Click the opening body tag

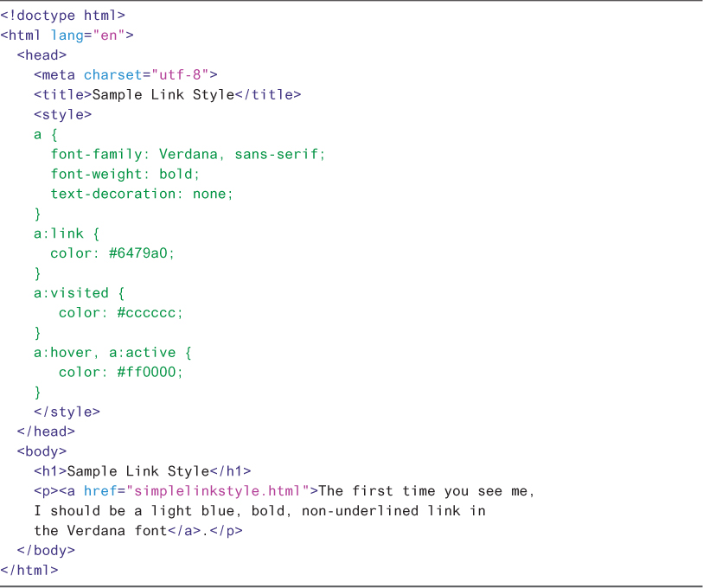click(x=42, y=451)
